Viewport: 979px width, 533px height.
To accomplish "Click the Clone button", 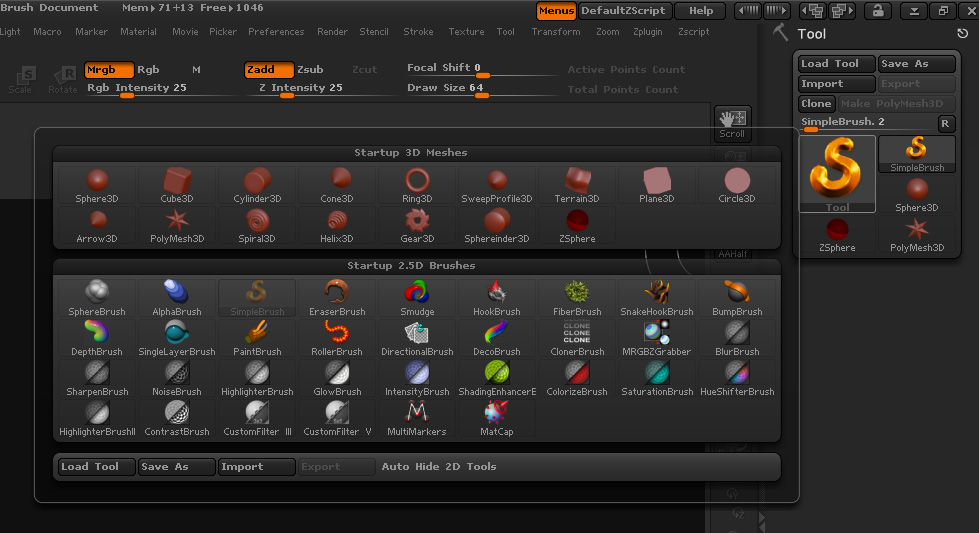I will pos(816,104).
